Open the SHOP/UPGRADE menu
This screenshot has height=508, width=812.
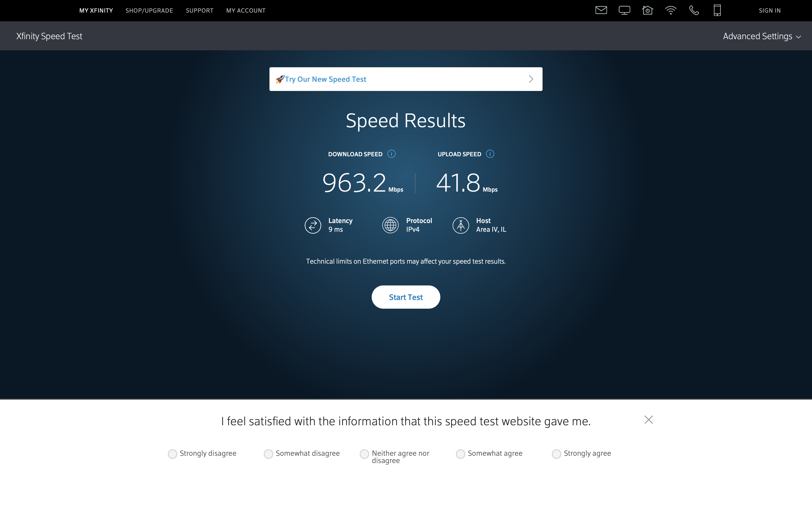click(149, 11)
